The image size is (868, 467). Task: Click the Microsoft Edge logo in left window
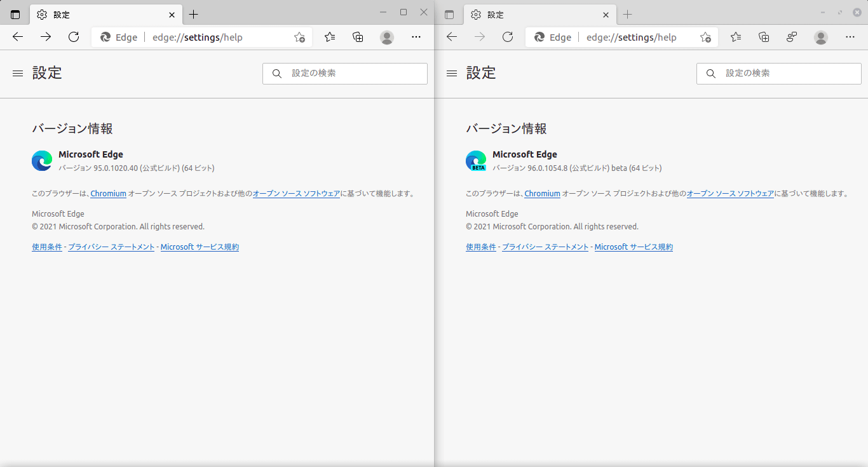[42, 161]
